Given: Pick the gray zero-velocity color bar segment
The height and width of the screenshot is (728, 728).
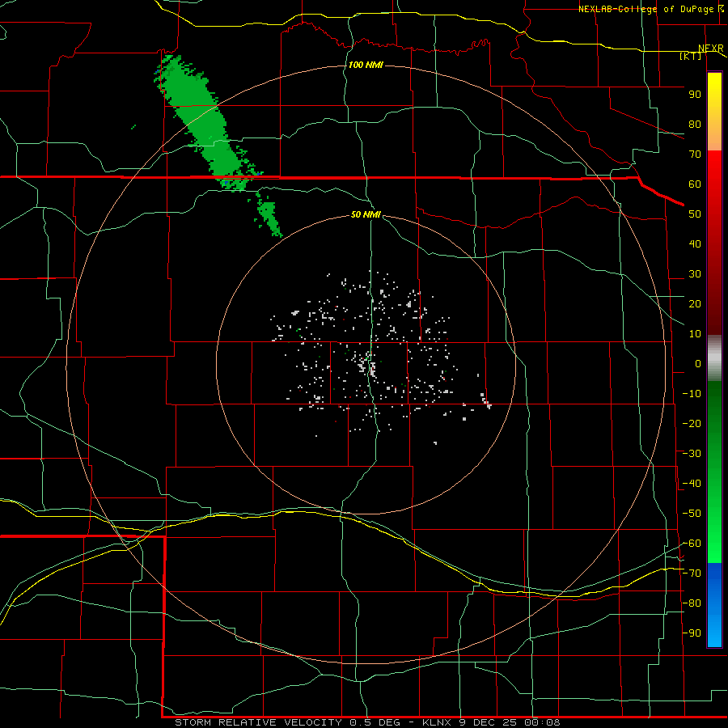Looking at the screenshot, I should (x=714, y=358).
